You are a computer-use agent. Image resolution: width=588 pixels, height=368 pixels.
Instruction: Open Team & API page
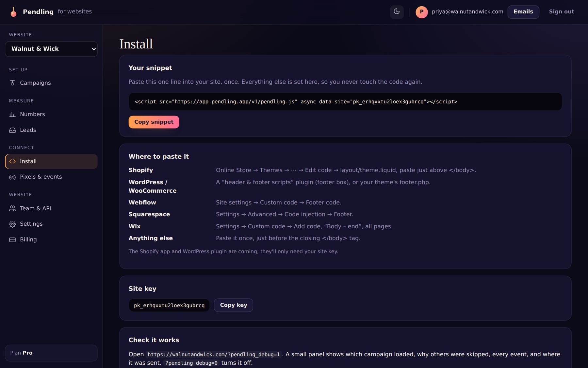(x=51, y=208)
